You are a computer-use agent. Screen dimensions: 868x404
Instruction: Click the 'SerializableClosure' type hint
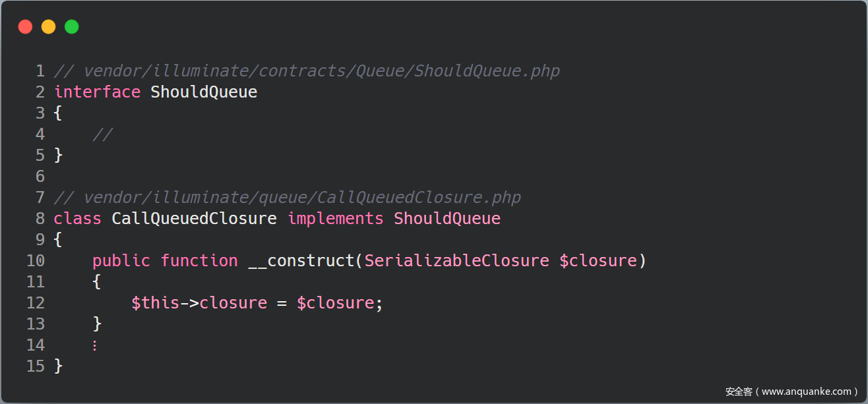point(456,261)
